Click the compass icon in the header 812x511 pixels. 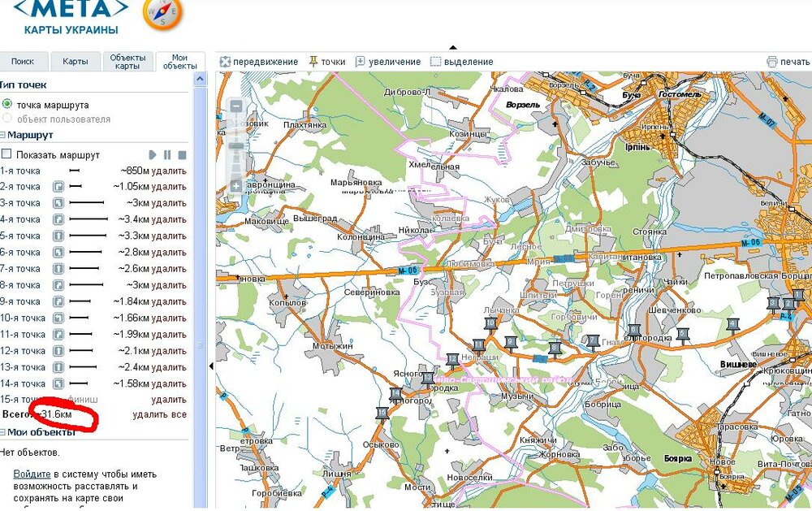point(162,14)
